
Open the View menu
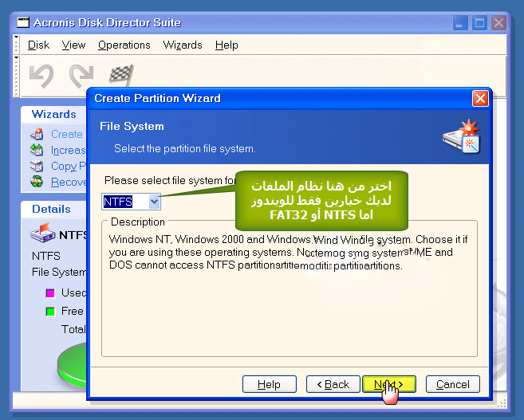[73, 45]
